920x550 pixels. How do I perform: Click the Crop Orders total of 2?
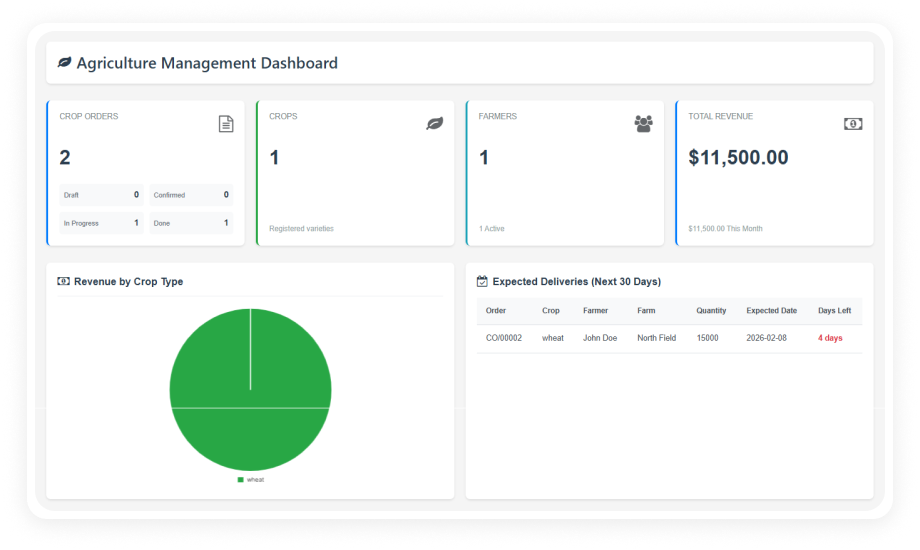tap(65, 157)
